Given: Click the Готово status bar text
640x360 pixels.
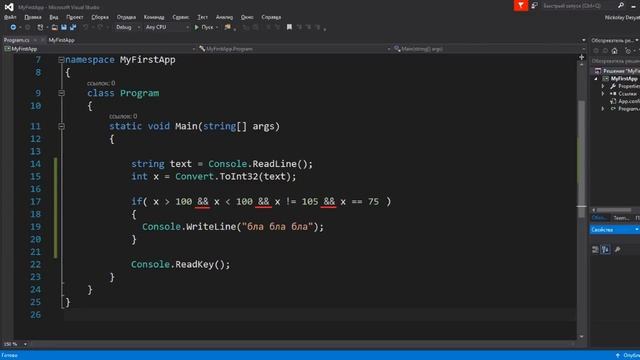Looking at the screenshot, I should [x=10, y=356].
